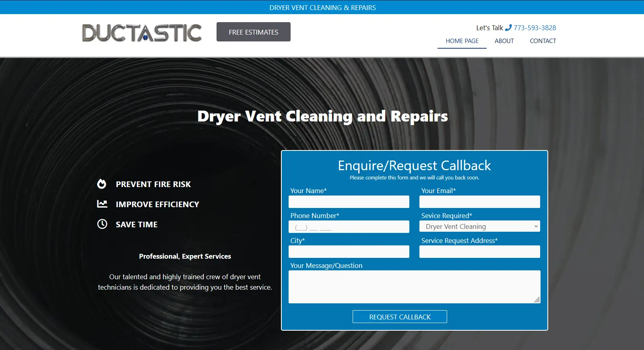The image size is (644, 350).
Task: Go to the Home Page menu item
Action: coord(462,41)
